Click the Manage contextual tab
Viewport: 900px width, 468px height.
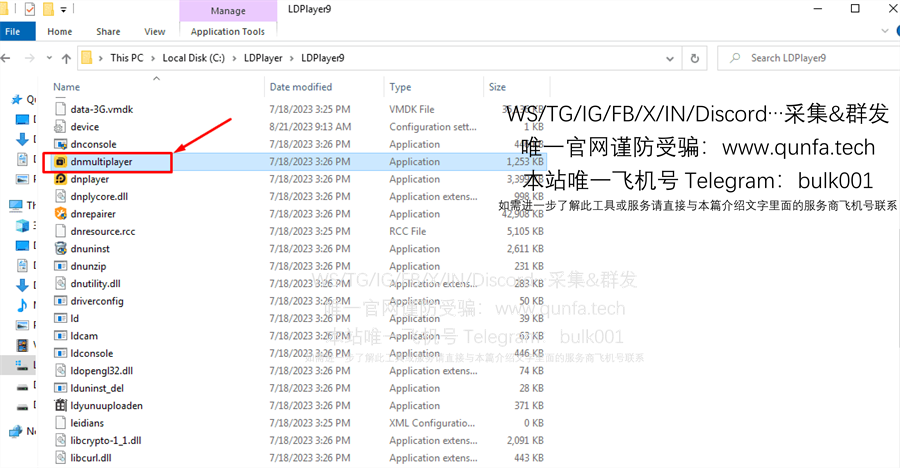[228, 10]
